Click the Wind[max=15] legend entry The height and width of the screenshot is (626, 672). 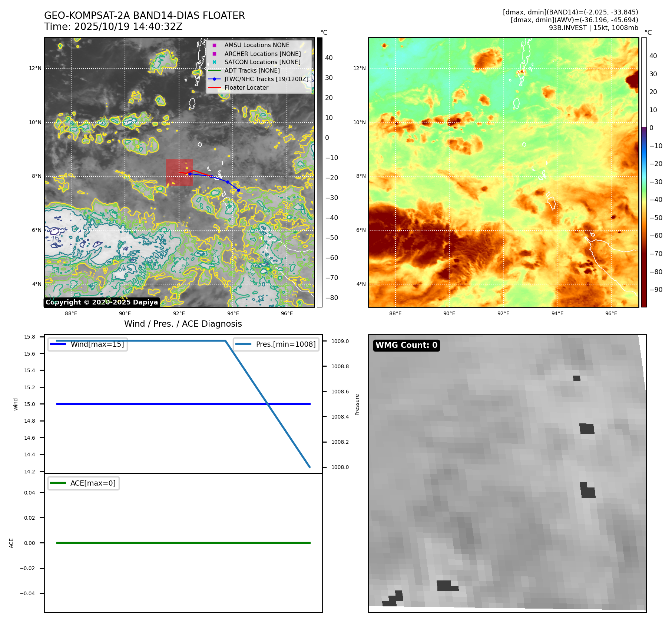(x=88, y=344)
